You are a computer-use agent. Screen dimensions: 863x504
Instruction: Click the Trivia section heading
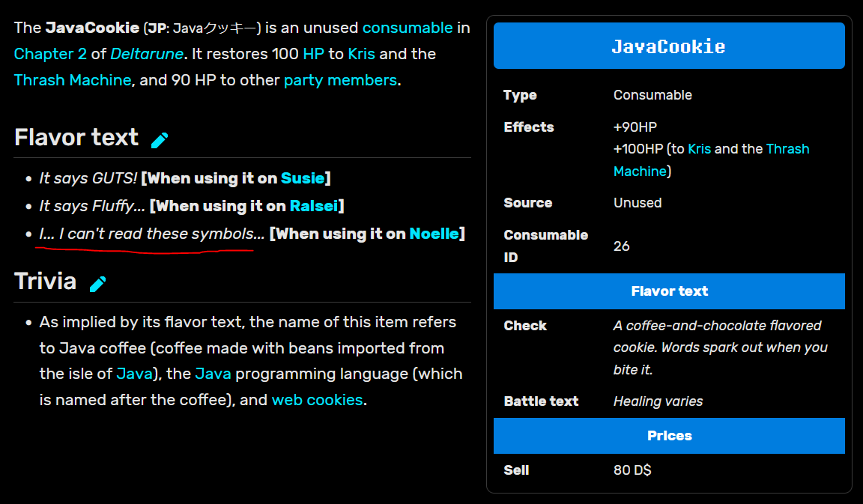pyautogui.click(x=45, y=281)
